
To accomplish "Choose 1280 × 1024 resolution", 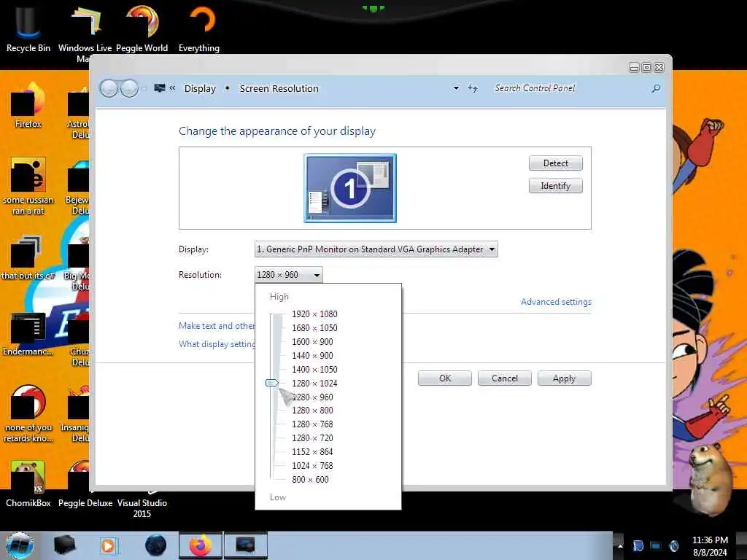I will pyautogui.click(x=314, y=384).
